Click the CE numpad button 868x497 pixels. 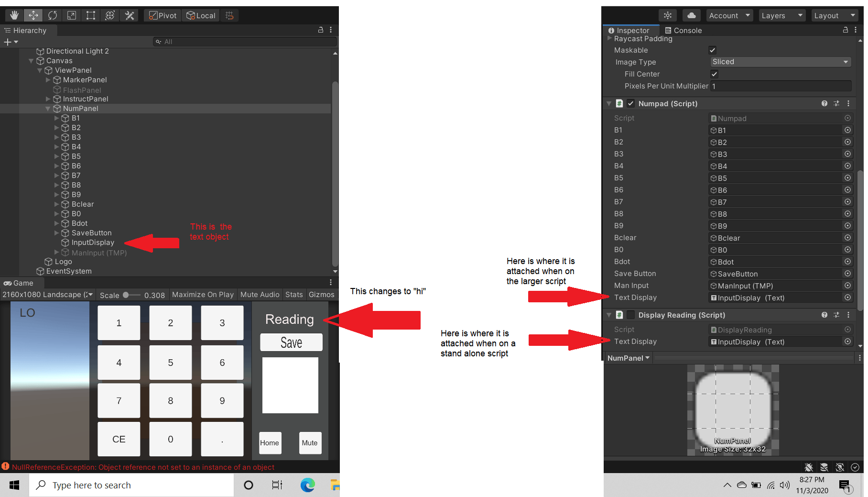(119, 439)
